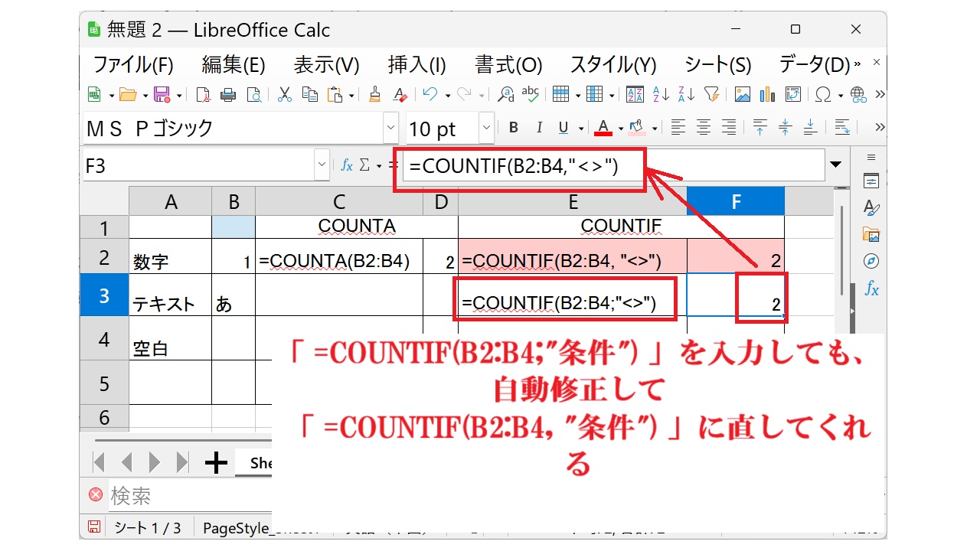This screenshot has height=551, width=980.
Task: Center cell content vertically
Action: click(x=785, y=127)
